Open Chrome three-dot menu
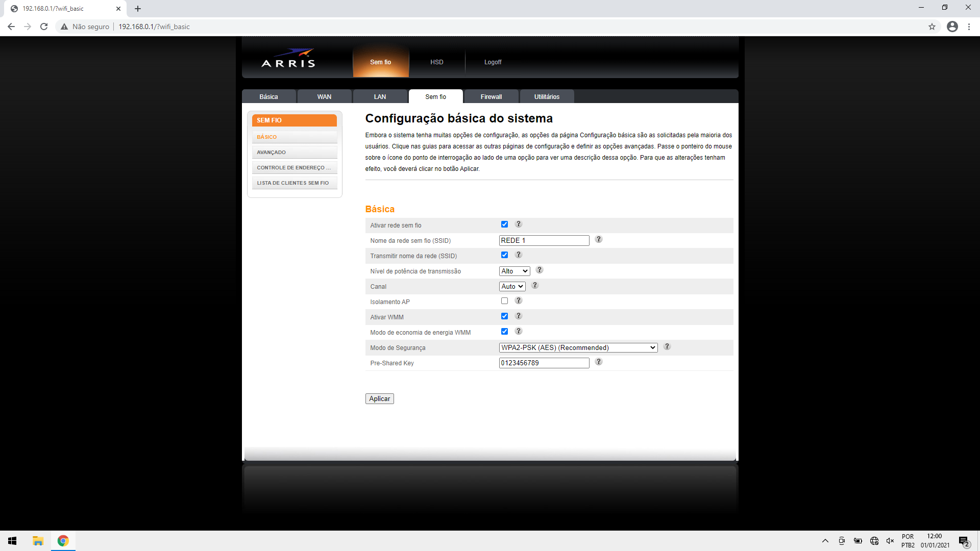The width and height of the screenshot is (980, 551). (969, 27)
